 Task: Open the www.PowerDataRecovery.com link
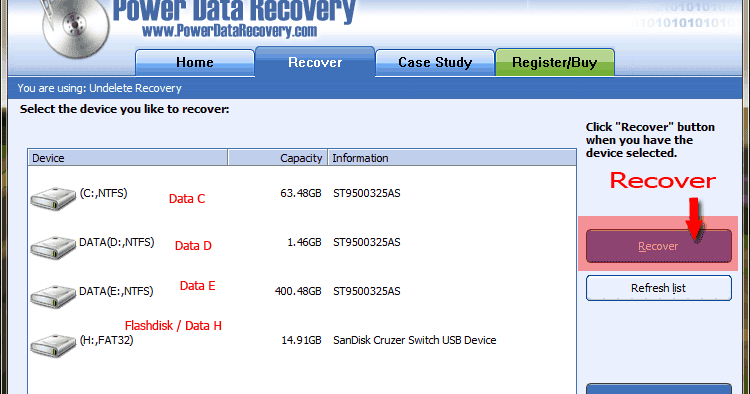click(230, 31)
